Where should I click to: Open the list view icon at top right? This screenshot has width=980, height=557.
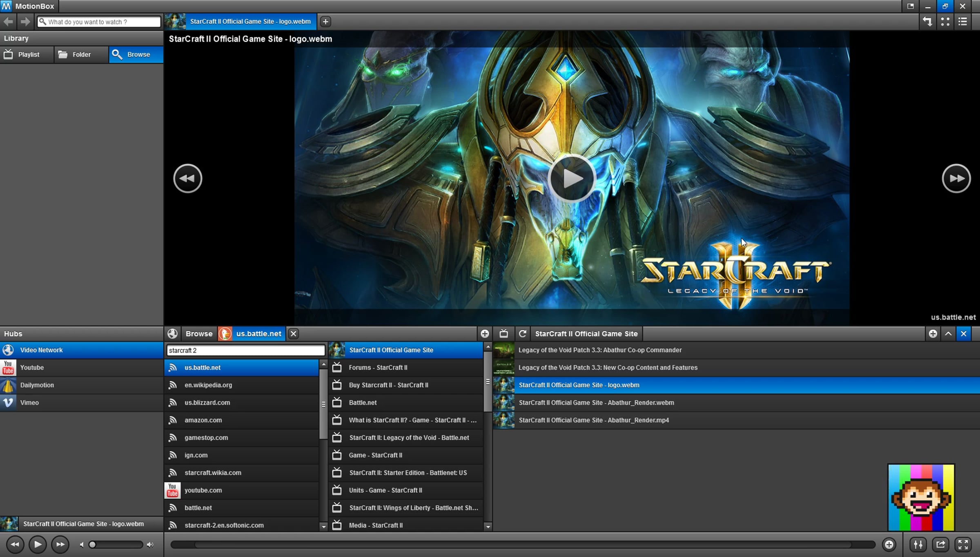(962, 22)
